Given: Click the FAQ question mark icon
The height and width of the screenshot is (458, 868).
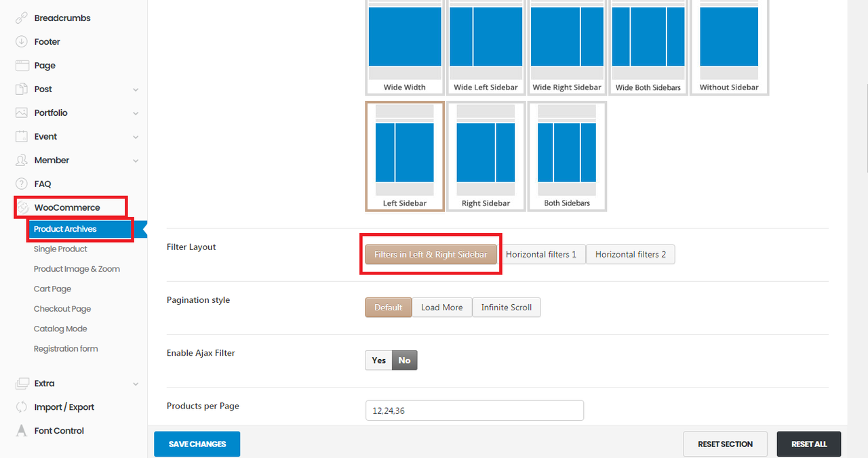Looking at the screenshot, I should click(22, 184).
